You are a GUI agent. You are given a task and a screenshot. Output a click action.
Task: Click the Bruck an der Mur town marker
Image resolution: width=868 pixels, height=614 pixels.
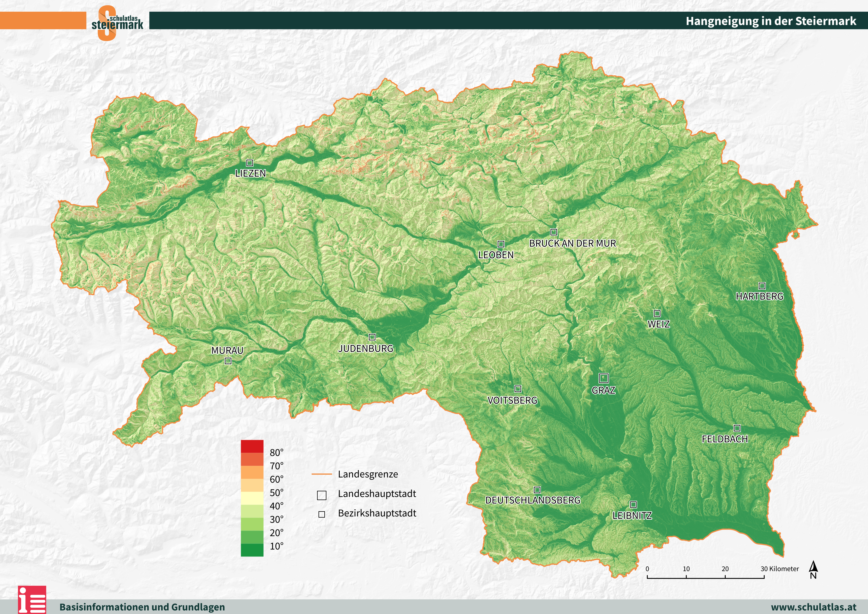tap(554, 232)
